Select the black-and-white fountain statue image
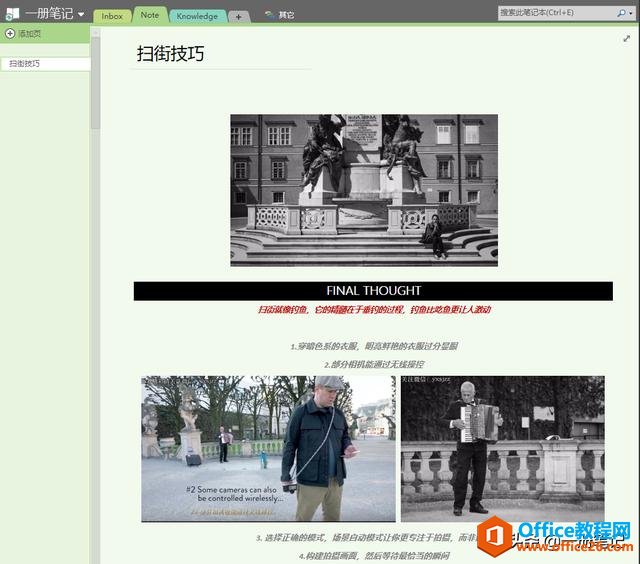 [364, 190]
